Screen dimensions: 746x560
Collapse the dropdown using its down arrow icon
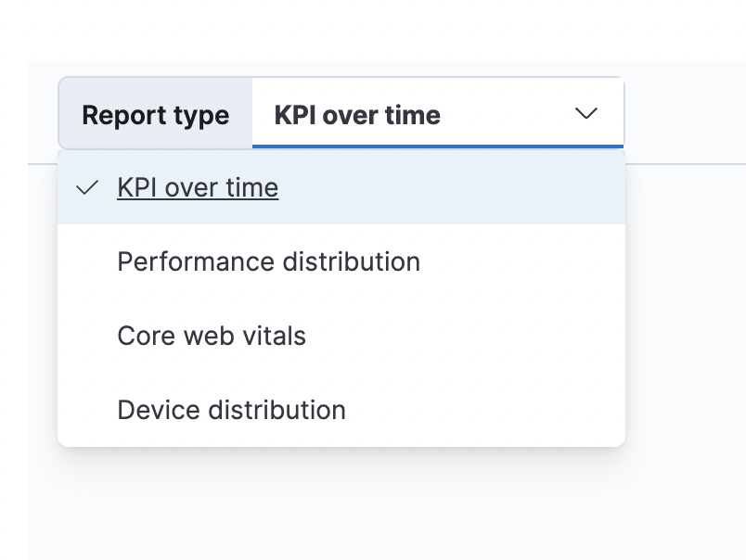tap(585, 114)
